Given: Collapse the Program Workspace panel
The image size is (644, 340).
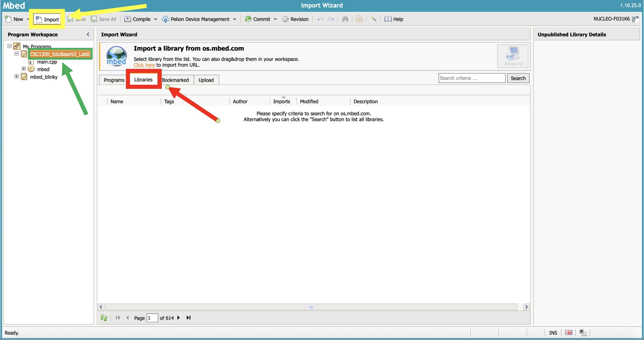Looking at the screenshot, I should 88,34.
